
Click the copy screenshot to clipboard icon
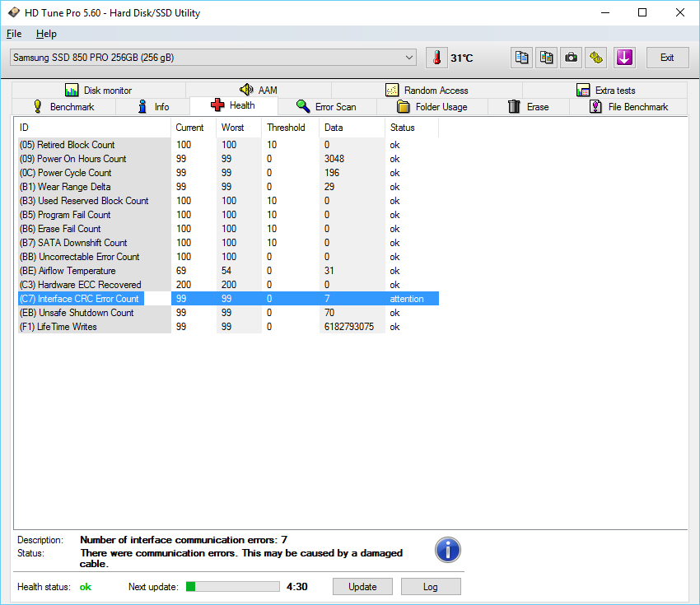coord(547,58)
